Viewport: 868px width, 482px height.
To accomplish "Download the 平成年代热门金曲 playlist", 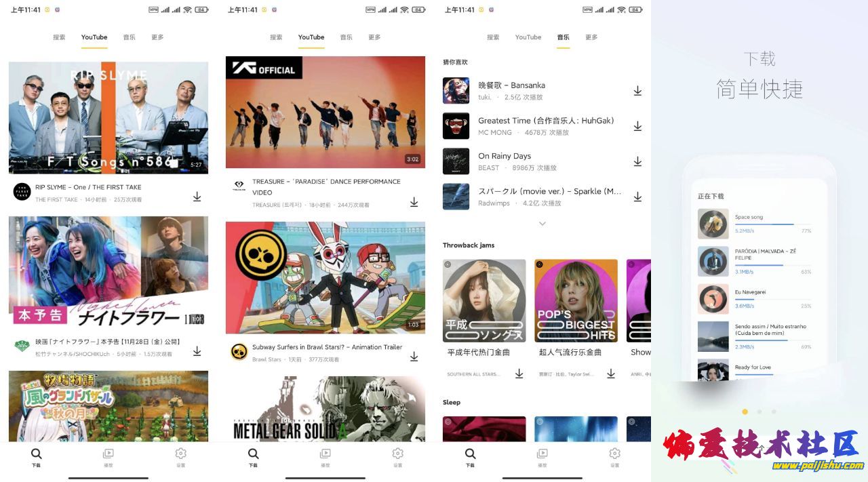I will point(519,374).
